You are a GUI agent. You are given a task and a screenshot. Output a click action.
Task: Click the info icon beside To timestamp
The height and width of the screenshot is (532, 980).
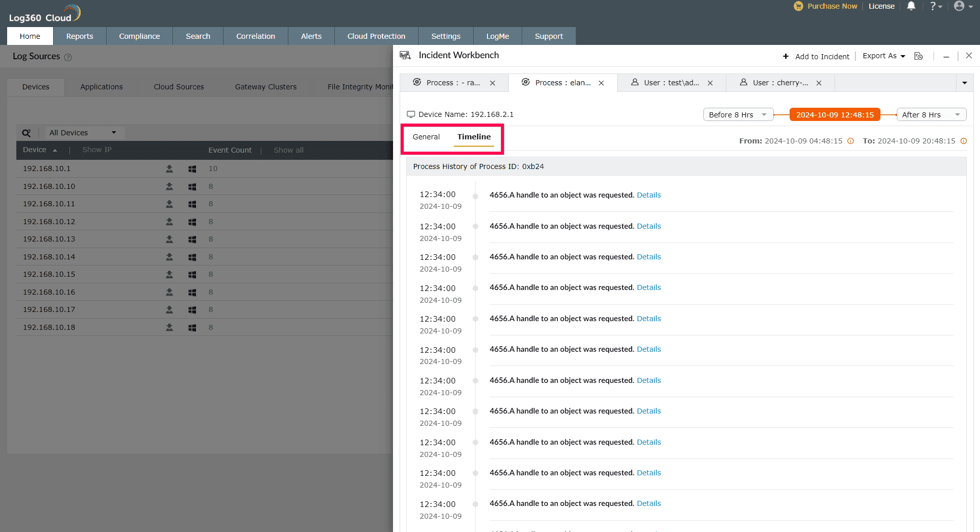(964, 141)
